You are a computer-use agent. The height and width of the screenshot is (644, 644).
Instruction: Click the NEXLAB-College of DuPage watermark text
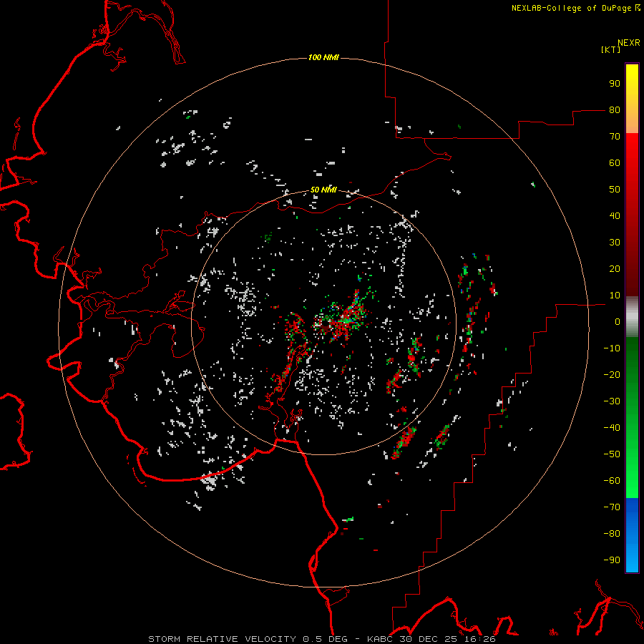575,8
